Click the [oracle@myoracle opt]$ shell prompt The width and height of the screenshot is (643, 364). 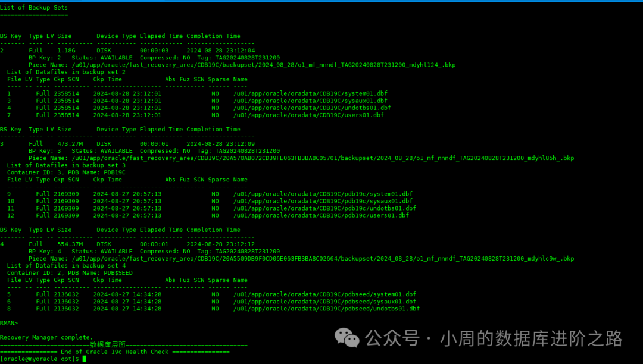pos(39,359)
